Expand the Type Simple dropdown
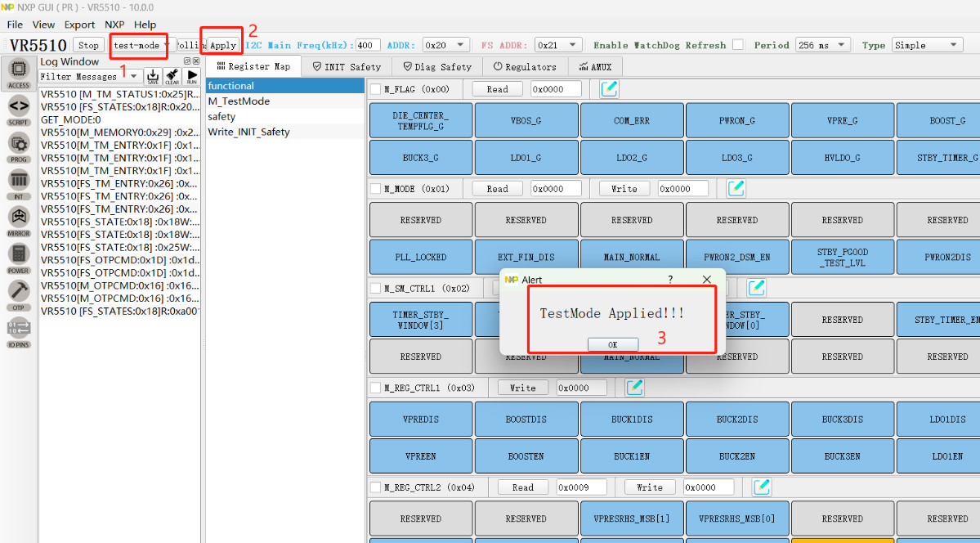980x543 pixels. pyautogui.click(x=926, y=45)
